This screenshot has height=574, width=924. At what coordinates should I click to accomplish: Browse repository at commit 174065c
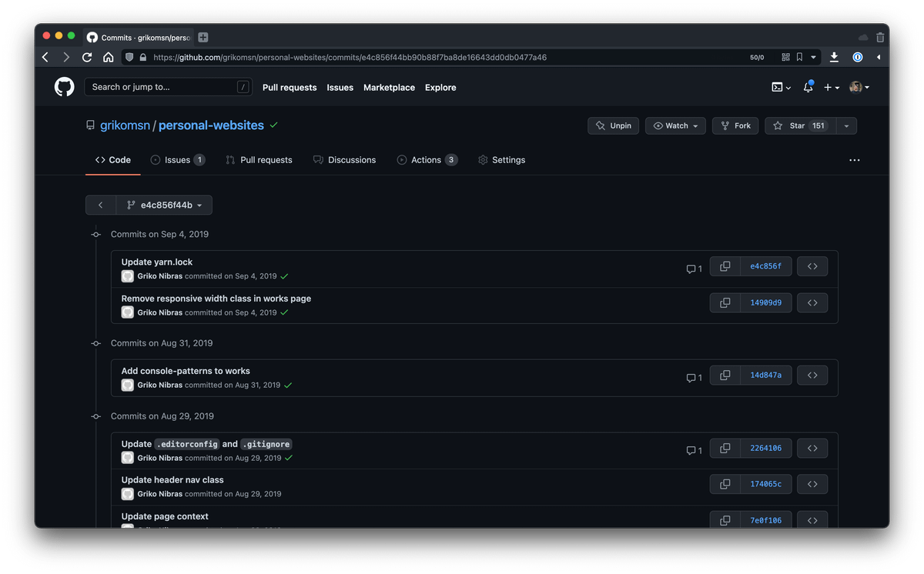tap(812, 484)
